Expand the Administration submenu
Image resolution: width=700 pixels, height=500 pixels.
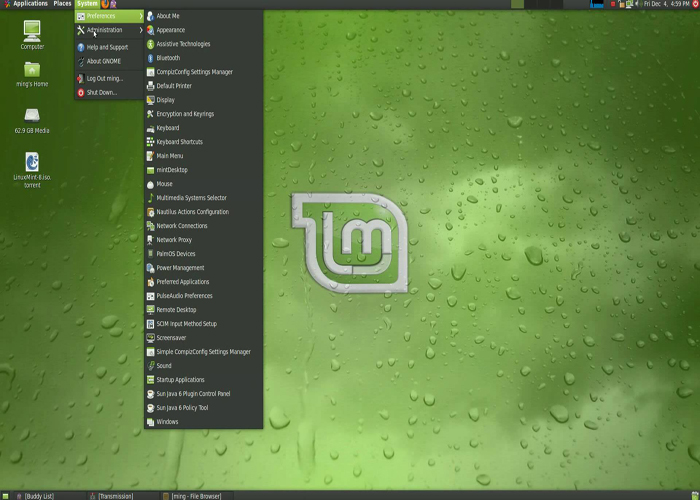pyautogui.click(x=109, y=30)
